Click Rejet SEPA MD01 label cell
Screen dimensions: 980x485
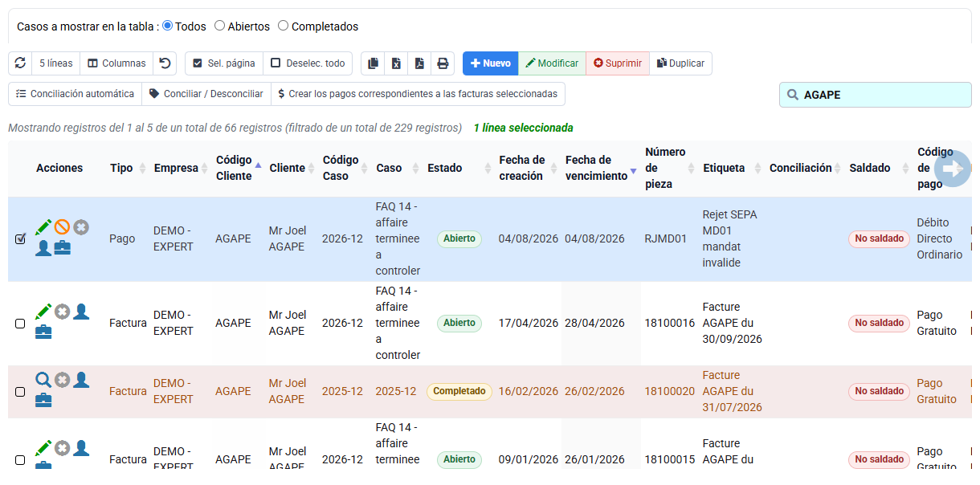[730, 238]
